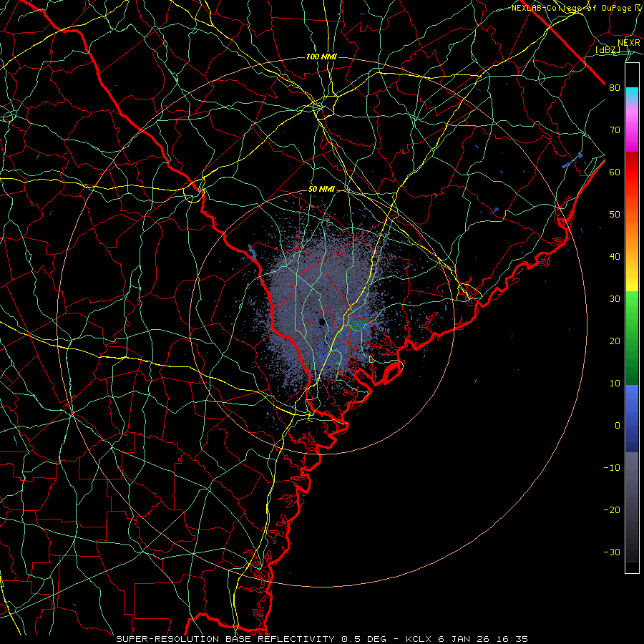Image resolution: width=644 pixels, height=644 pixels.
Task: Click the '100 NMI' range ring label
Action: click(x=321, y=57)
